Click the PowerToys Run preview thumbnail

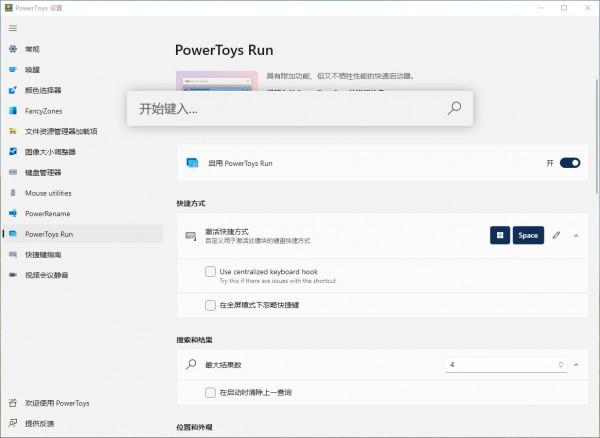pyautogui.click(x=217, y=81)
